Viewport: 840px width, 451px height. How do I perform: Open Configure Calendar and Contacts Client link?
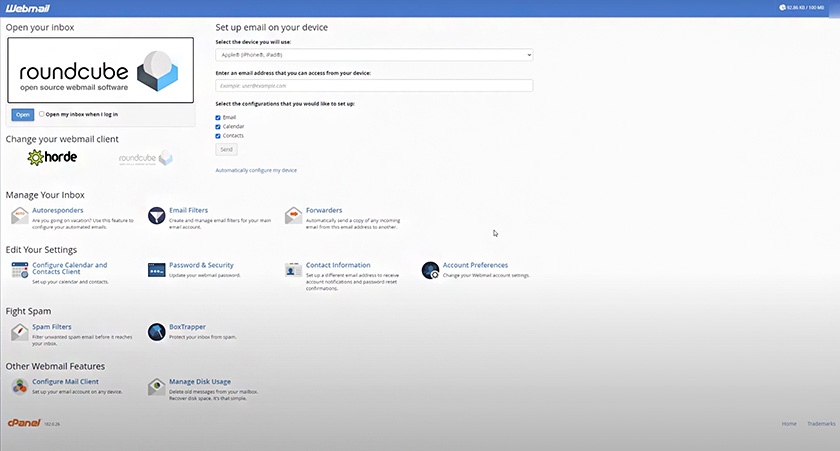70,268
